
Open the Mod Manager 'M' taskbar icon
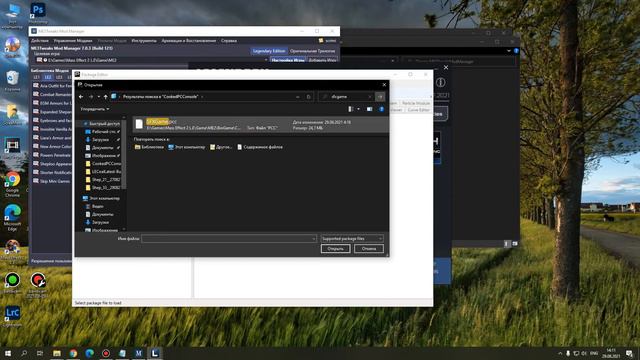click(x=138, y=353)
